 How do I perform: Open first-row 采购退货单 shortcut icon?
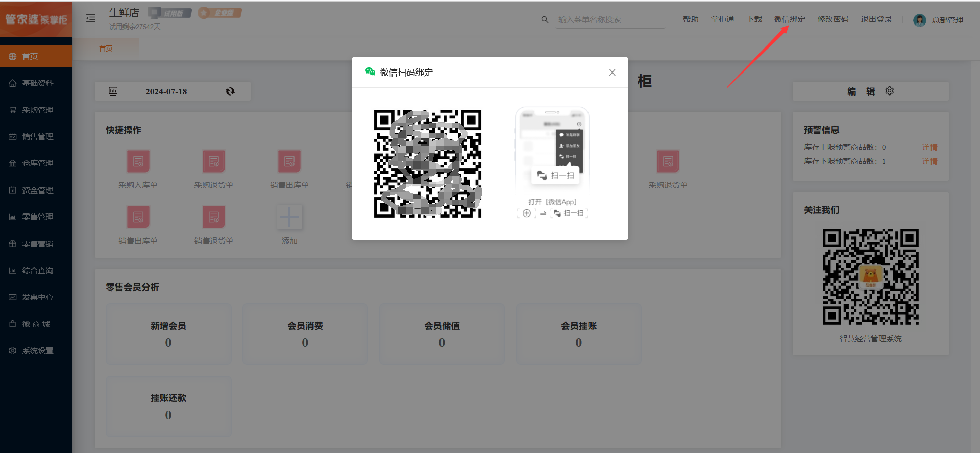(214, 161)
